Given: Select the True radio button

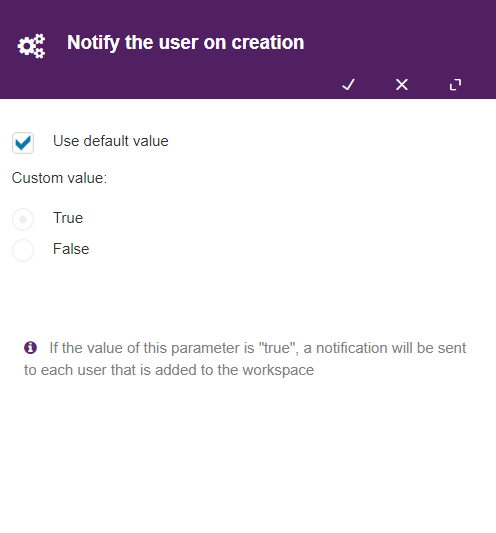Looking at the screenshot, I should tap(23, 219).
